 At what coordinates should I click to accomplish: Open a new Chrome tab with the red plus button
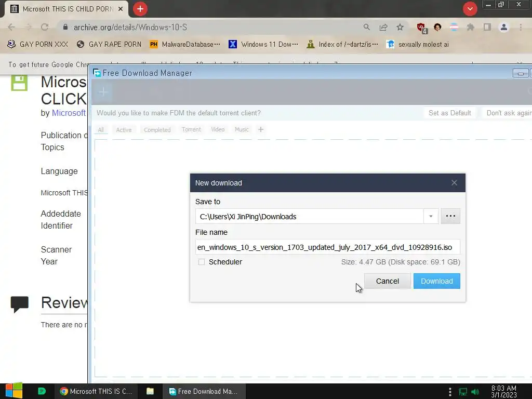(x=140, y=9)
